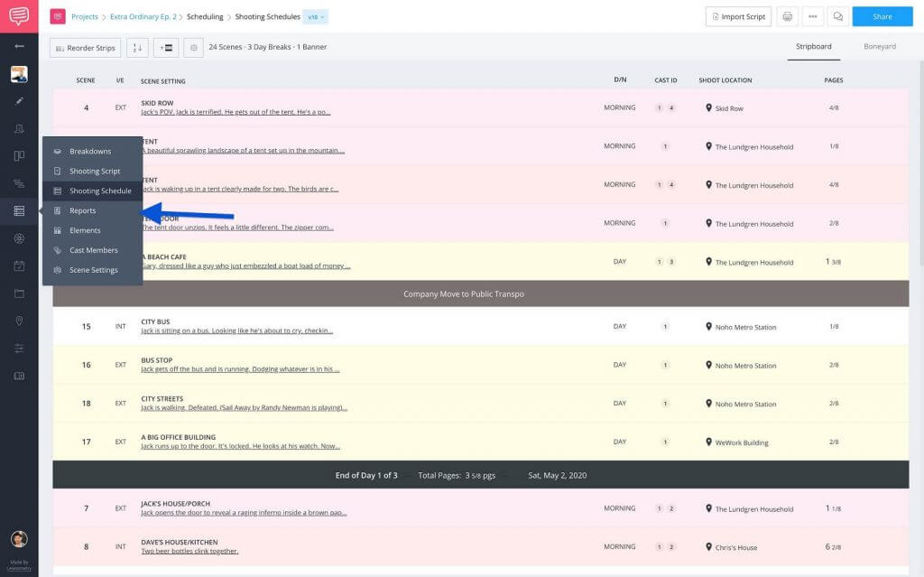Click the pink project icon in the breadcrumb
This screenshot has height=577, width=924.
coord(57,16)
